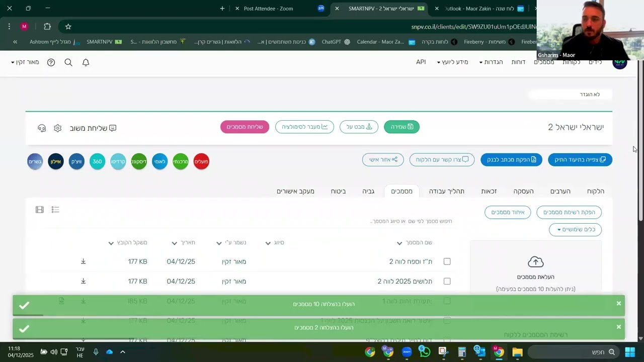Select the וויצ'ק blue circle
Screen dimensions: 644x362
[76, 161]
